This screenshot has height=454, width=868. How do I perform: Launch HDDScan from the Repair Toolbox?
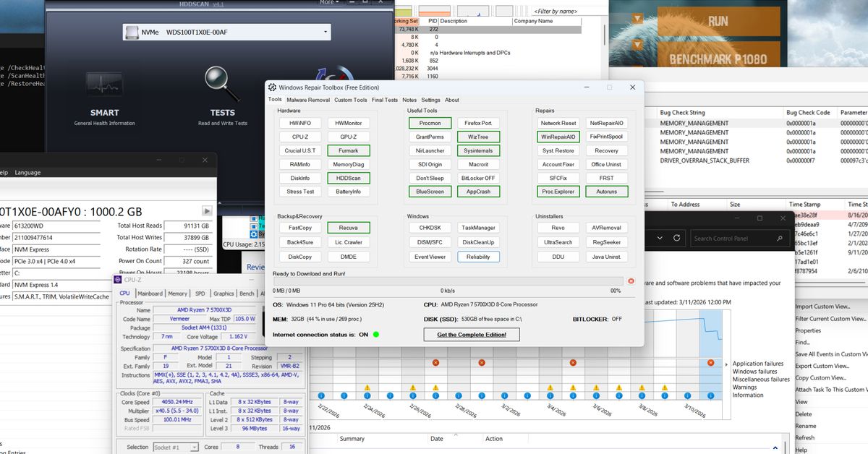pyautogui.click(x=348, y=178)
